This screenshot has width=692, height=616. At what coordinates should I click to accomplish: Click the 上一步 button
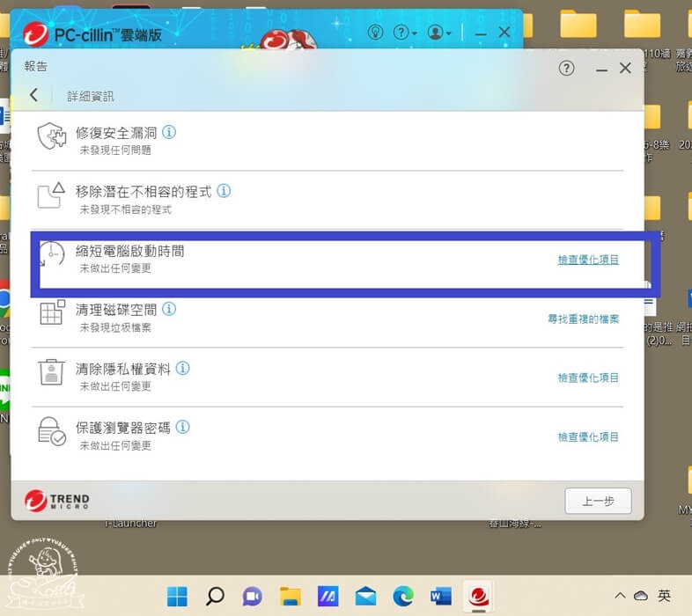[x=598, y=501]
